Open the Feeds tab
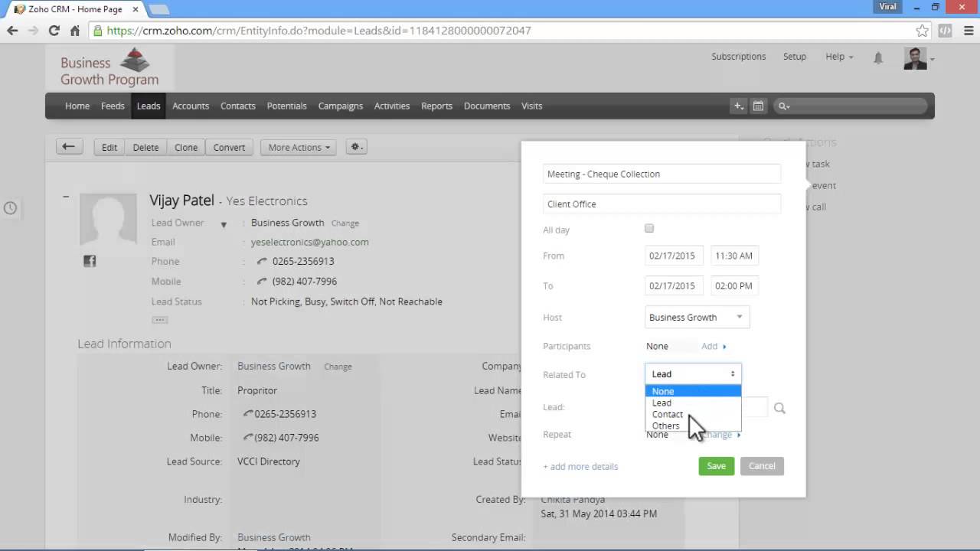This screenshot has width=980, height=551. [113, 106]
